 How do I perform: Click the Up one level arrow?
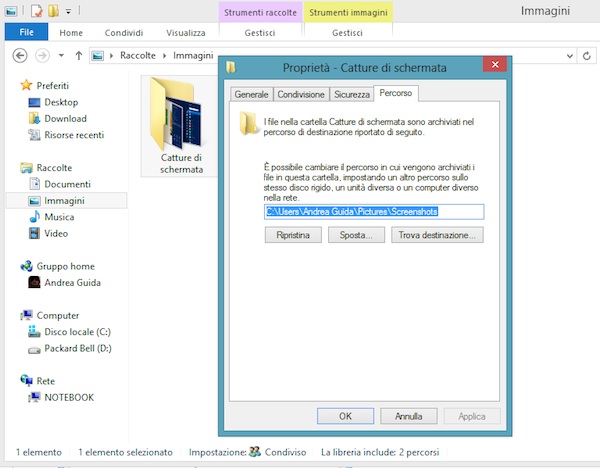coord(77,56)
